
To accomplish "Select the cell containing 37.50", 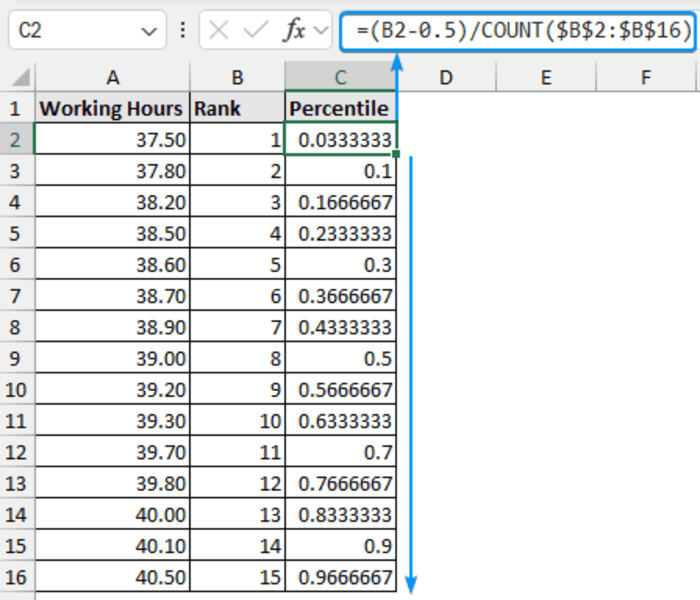I will point(113,140).
